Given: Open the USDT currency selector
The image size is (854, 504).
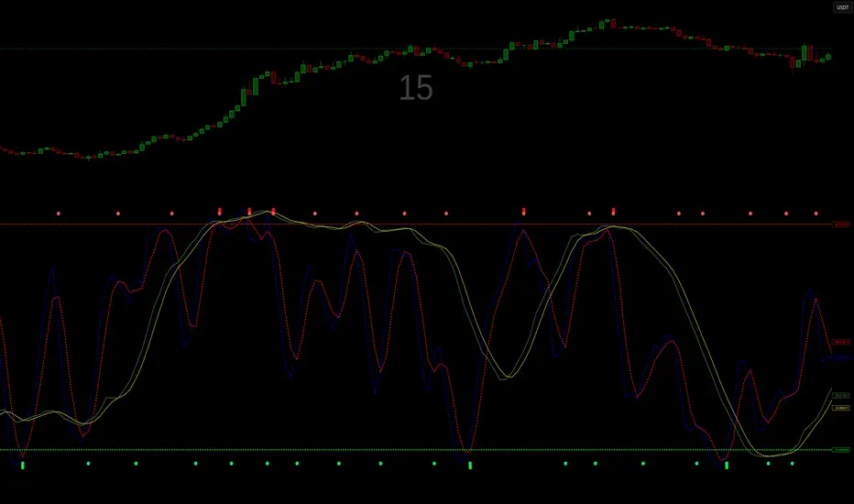Looking at the screenshot, I should click(x=842, y=7).
